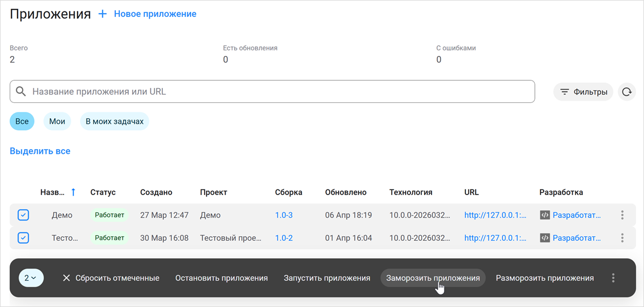Image resolution: width=644 pixels, height=307 pixels.
Task: Click the Демо project cell
Action: point(210,215)
